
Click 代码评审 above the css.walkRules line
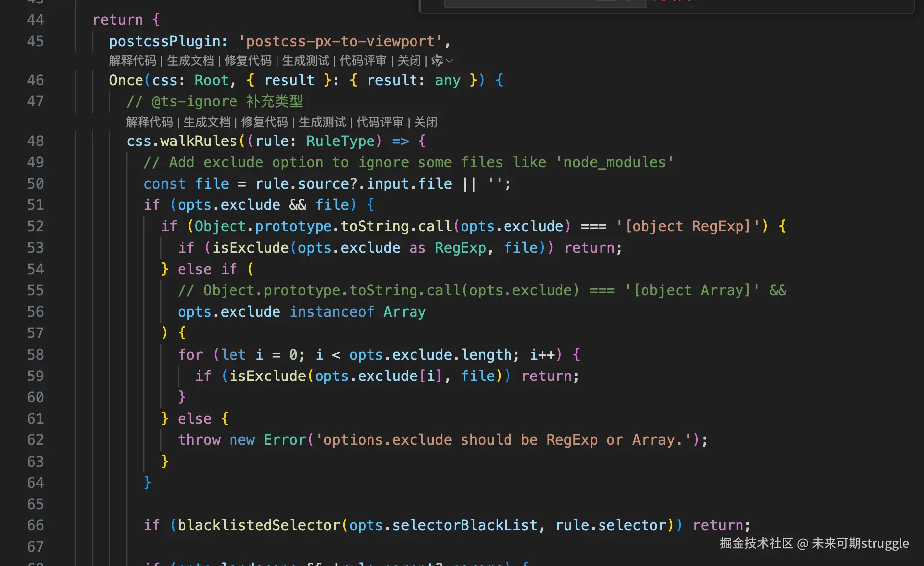(x=380, y=122)
